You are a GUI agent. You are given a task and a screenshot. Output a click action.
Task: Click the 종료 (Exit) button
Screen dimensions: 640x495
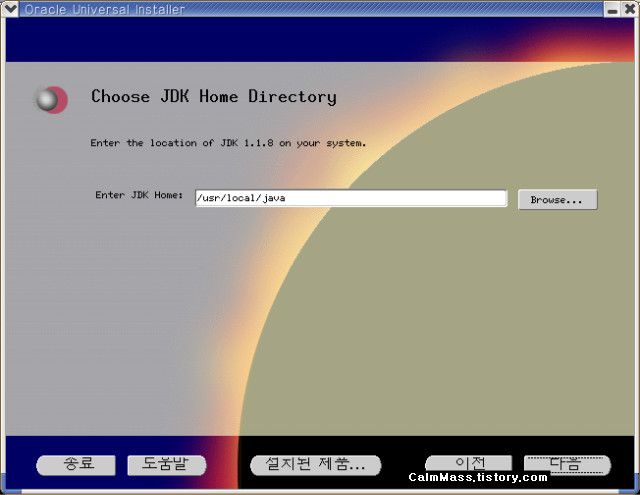(x=76, y=465)
